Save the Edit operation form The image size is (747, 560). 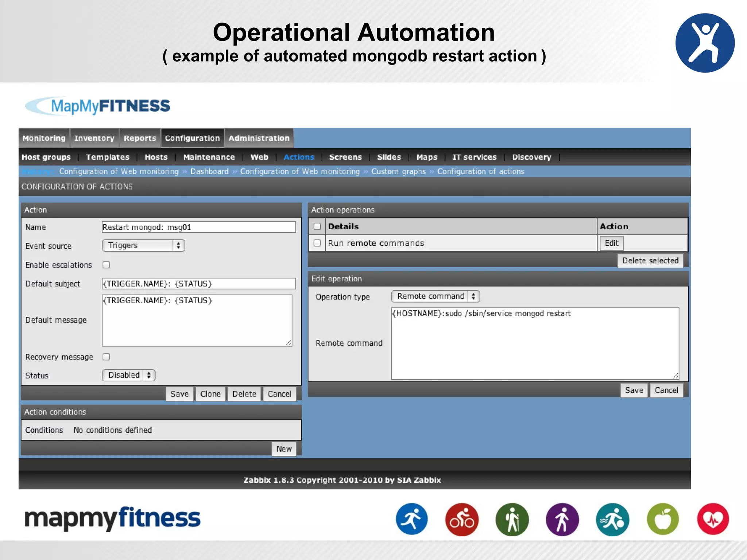point(634,390)
